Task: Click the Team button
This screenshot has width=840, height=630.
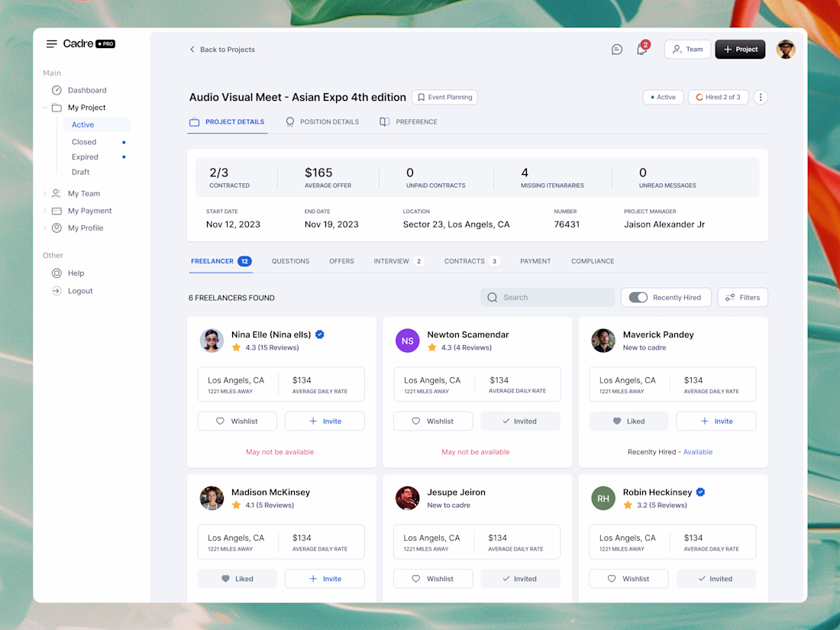Action: coord(687,50)
